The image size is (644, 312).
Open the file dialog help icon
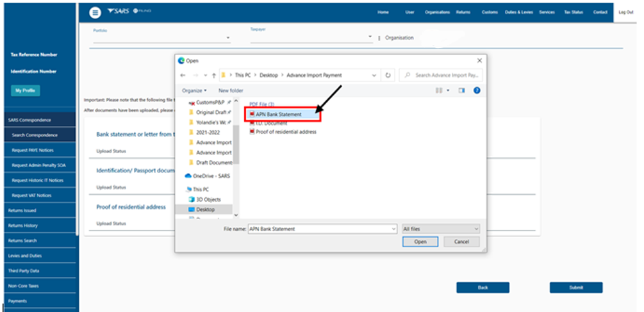pyautogui.click(x=477, y=90)
